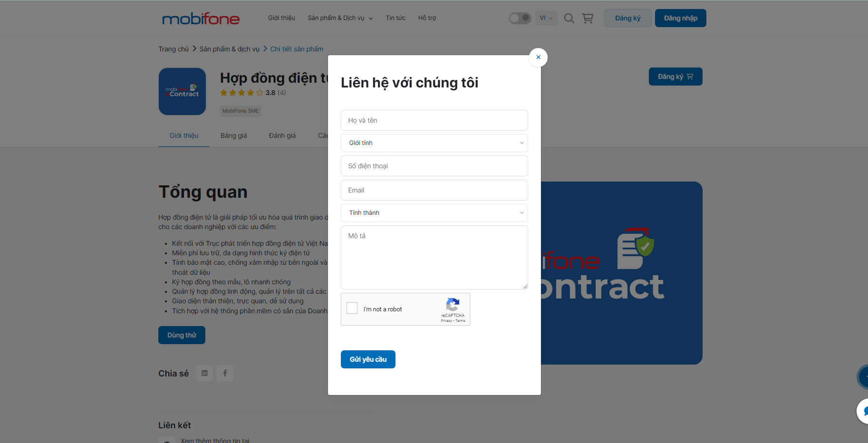Click the product Đăng ký cart button

(675, 77)
